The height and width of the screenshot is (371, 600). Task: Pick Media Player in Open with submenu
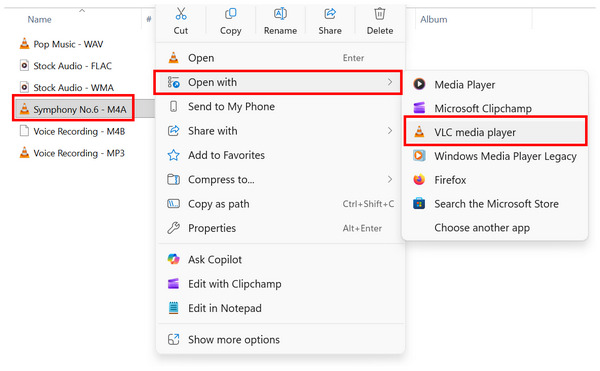pos(495,84)
